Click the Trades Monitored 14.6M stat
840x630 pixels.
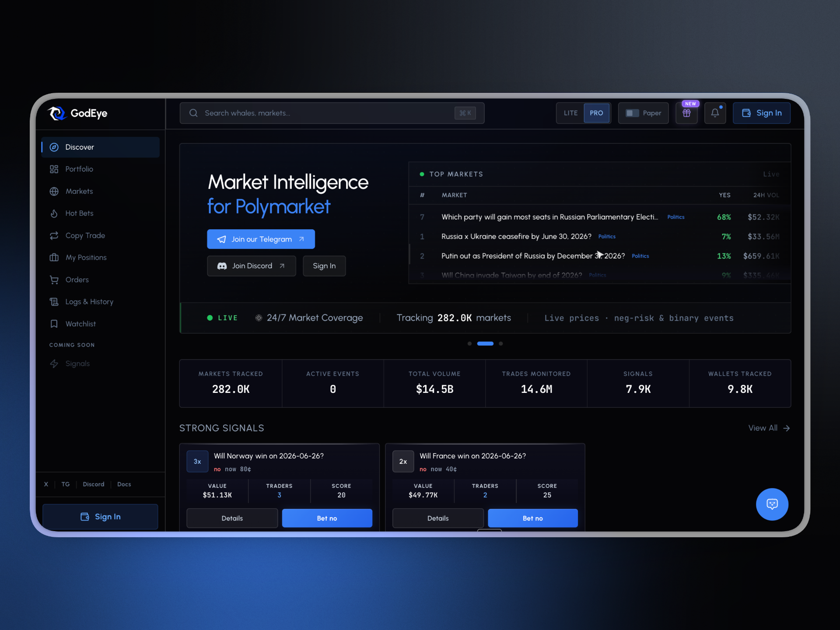tap(536, 383)
